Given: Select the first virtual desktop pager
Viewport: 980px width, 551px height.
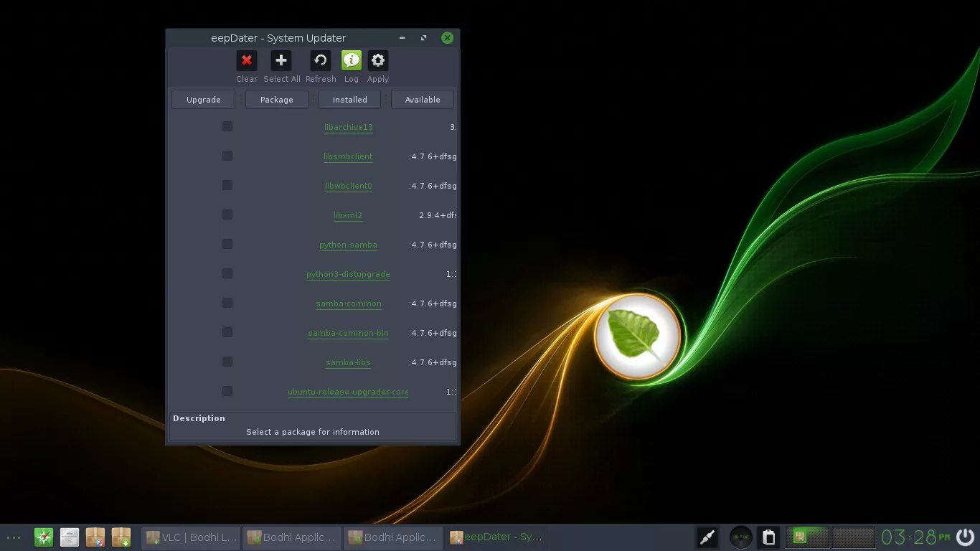Looking at the screenshot, I should coord(808,537).
